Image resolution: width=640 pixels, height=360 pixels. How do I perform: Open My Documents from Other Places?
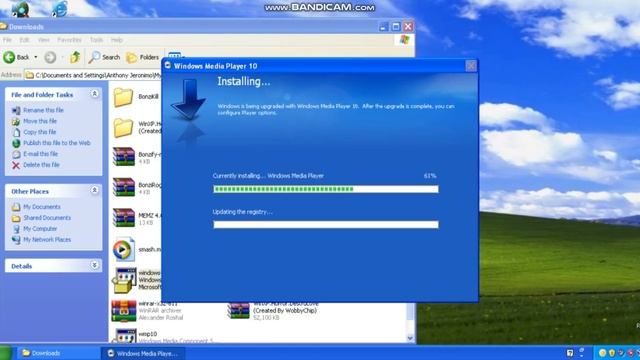[42, 207]
